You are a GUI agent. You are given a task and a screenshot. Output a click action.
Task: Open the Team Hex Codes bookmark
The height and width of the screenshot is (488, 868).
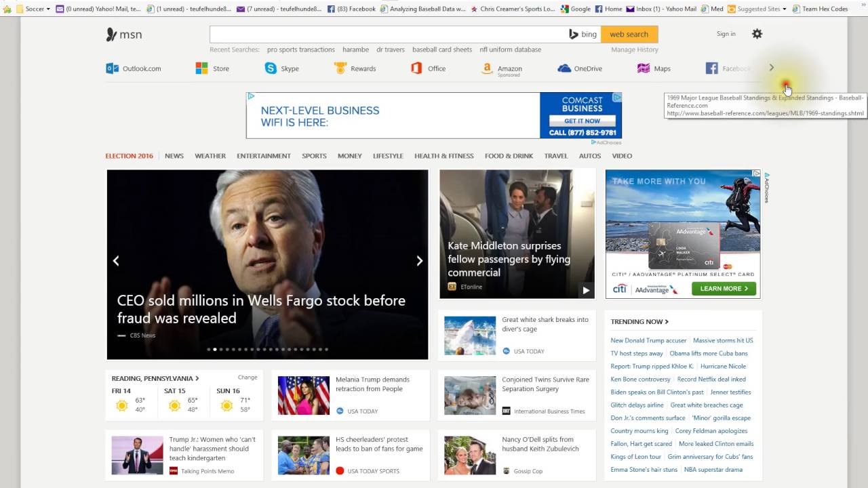(820, 9)
